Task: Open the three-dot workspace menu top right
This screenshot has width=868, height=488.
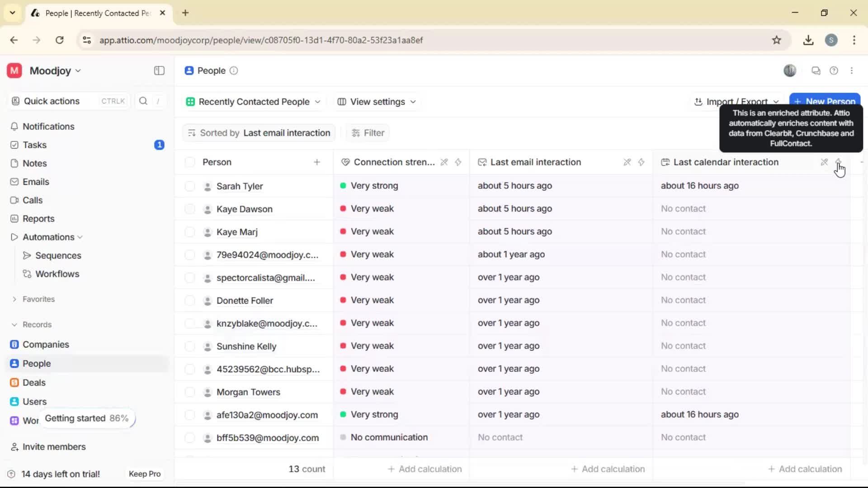Action: (x=853, y=70)
